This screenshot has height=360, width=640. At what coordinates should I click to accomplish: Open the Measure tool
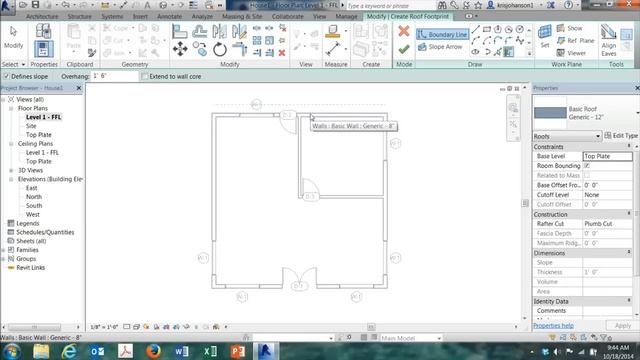[x=333, y=49]
